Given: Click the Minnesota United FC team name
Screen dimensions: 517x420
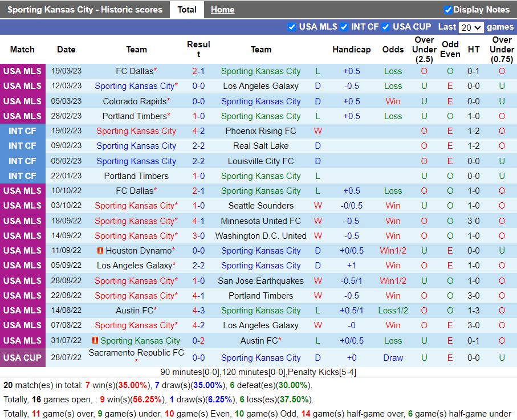Looking at the screenshot, I should point(260,221).
